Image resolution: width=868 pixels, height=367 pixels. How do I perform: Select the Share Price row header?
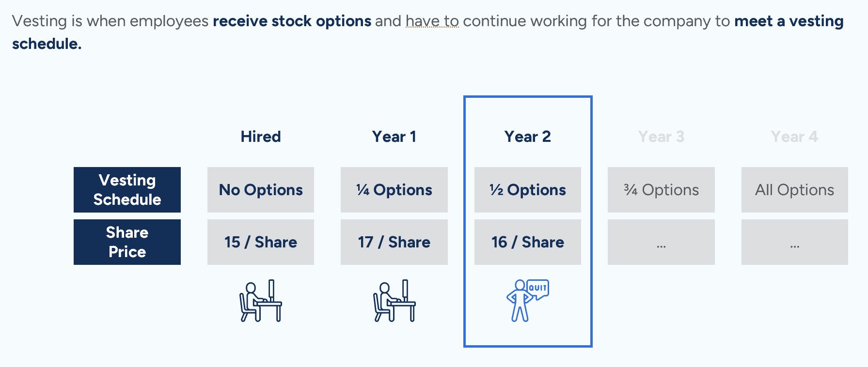[127, 242]
